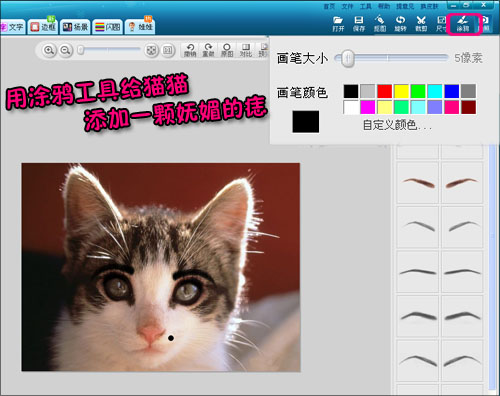Select the 裁剪 scissors crop tool
The height and width of the screenshot is (396, 500).
click(x=421, y=24)
